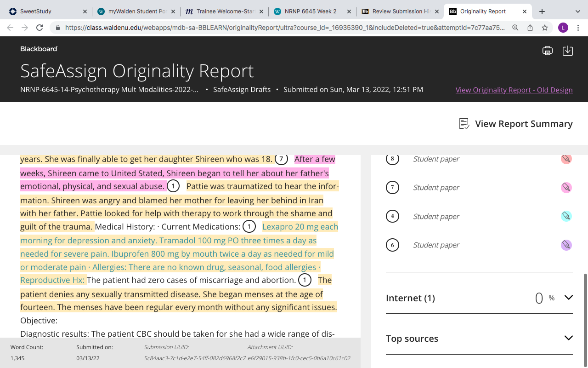This screenshot has width=588, height=368.
Task: Close the NRNP 6645 Week 2 tab
Action: [x=349, y=11]
